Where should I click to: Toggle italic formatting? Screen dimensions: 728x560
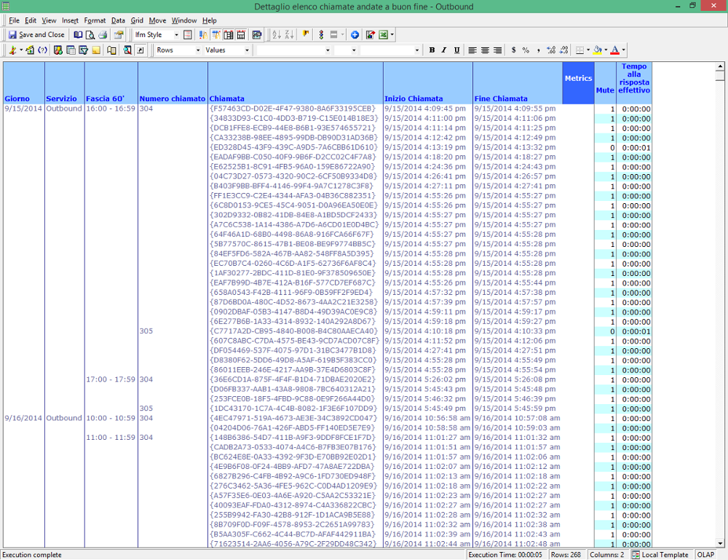(x=444, y=50)
